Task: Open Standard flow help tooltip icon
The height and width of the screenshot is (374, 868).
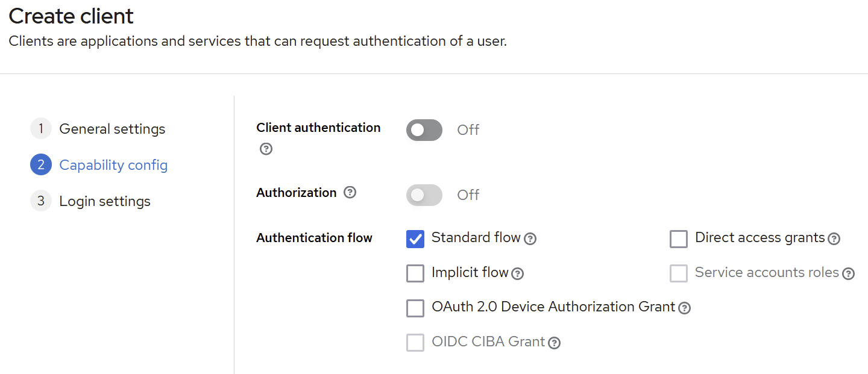Action: pyautogui.click(x=530, y=239)
